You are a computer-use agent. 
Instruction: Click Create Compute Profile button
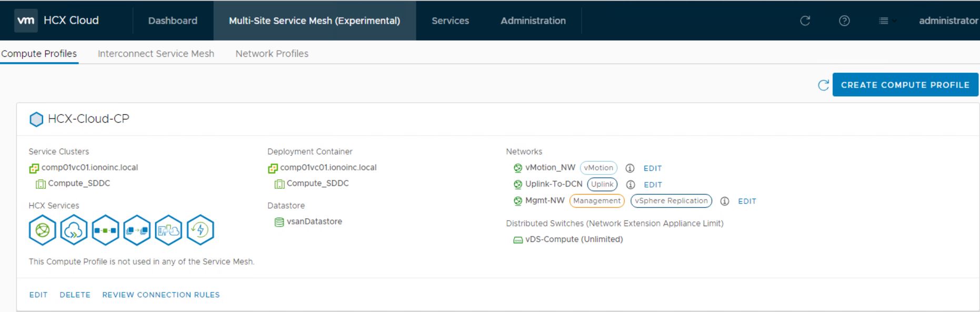click(x=905, y=85)
